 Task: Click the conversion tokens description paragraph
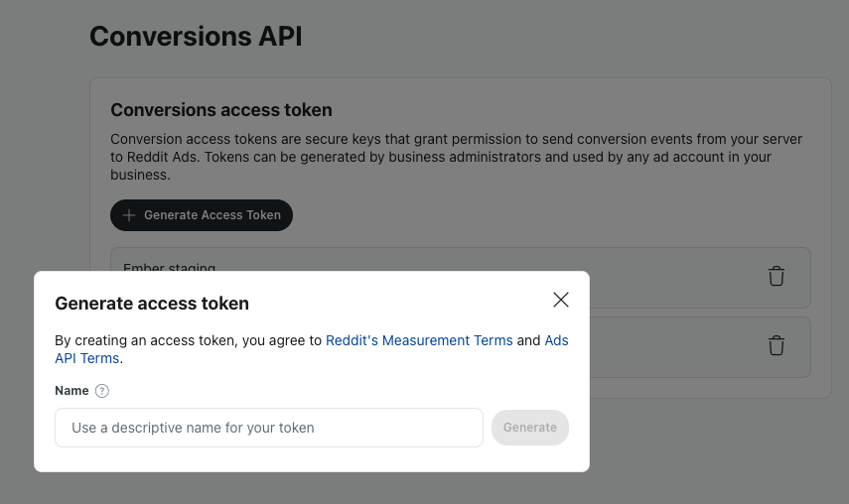456,157
